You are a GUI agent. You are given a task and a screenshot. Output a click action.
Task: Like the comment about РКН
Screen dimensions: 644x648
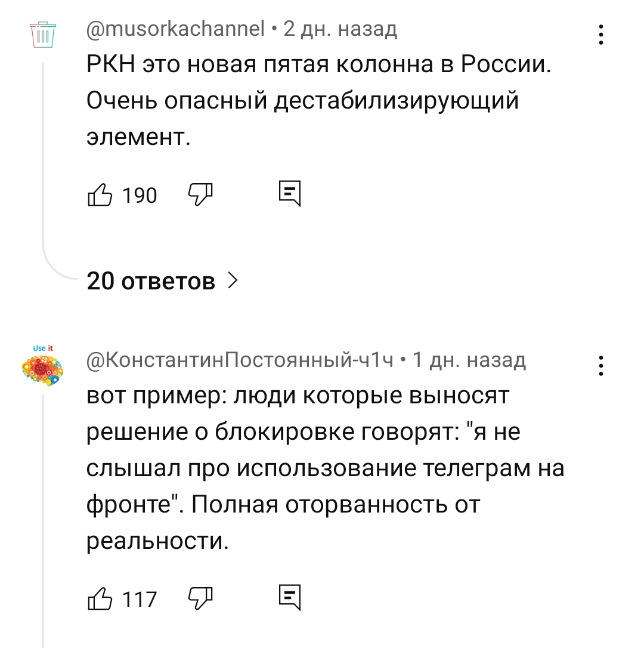100,195
